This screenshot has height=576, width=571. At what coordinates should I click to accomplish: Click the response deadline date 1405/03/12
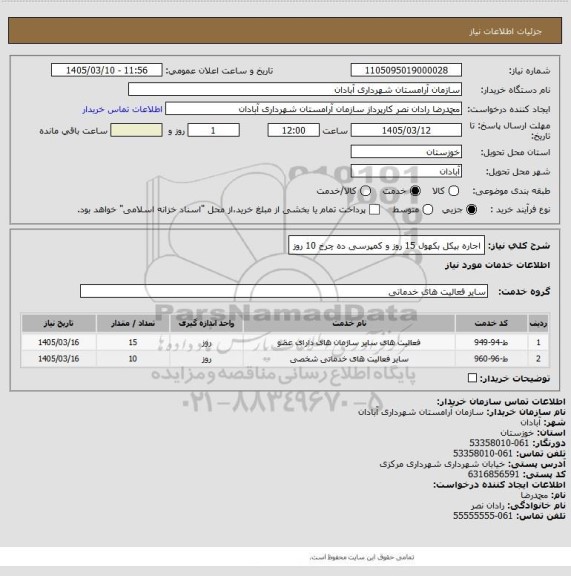point(406,130)
